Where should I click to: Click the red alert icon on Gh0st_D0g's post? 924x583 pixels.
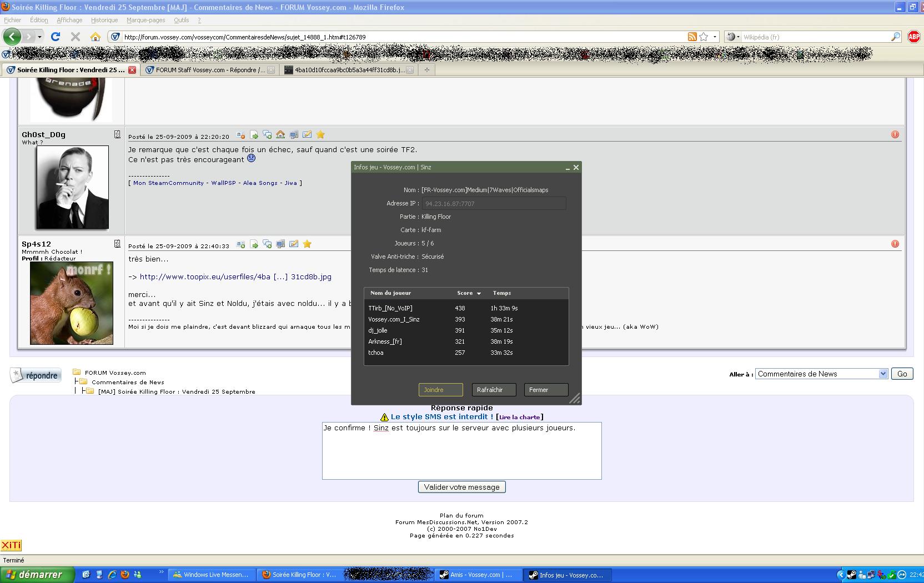(x=895, y=134)
